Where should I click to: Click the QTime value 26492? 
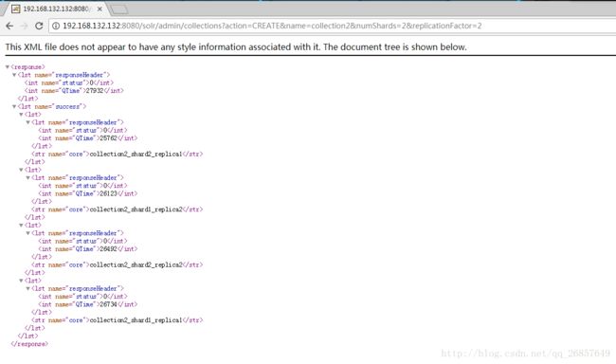click(108, 248)
